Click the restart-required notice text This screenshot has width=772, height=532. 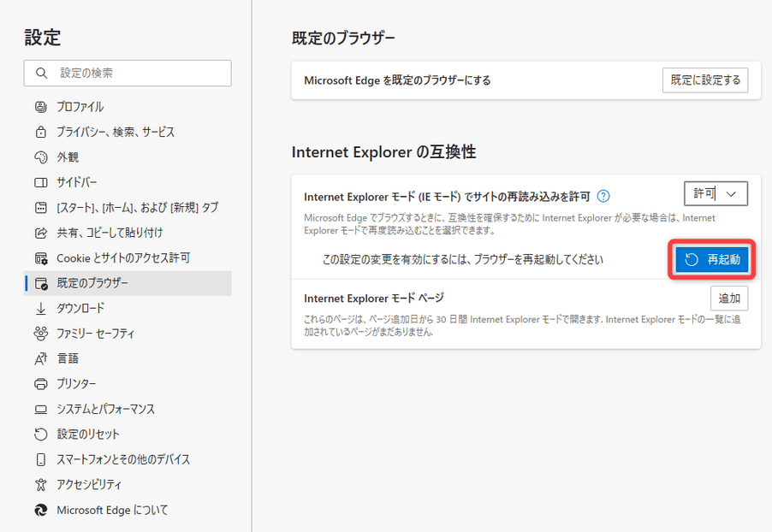pyautogui.click(x=462, y=259)
